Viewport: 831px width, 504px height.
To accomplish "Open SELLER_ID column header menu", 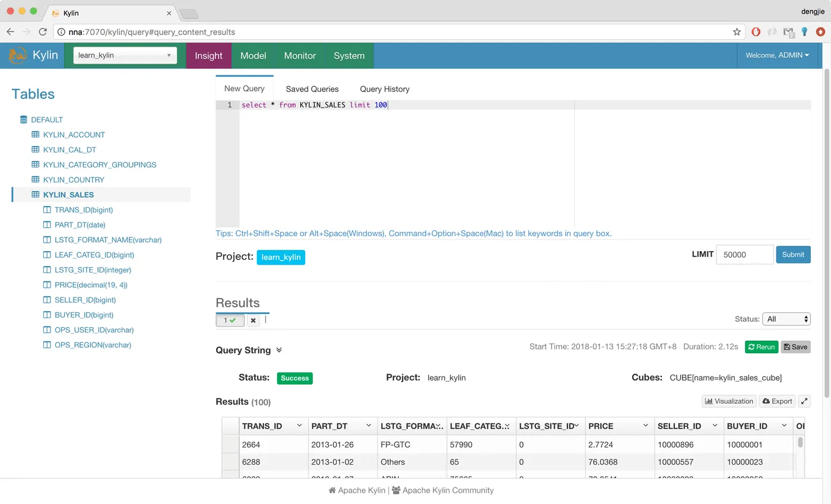I will pos(715,426).
